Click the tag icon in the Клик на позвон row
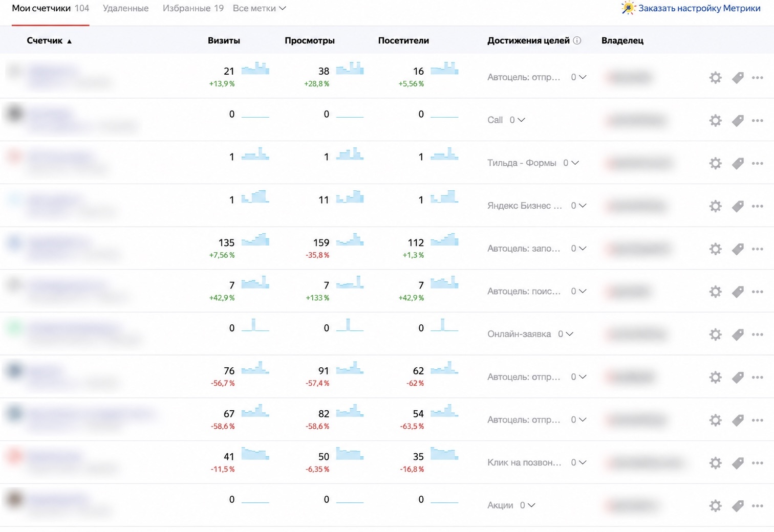 tap(738, 463)
